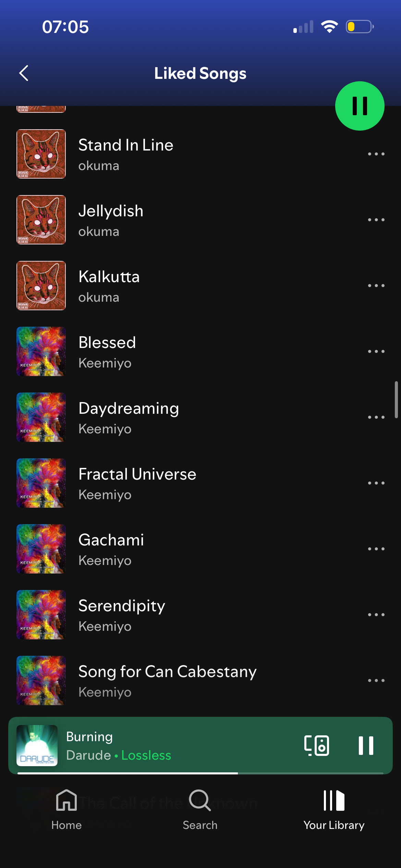Open more options for Jellydish

click(376, 220)
